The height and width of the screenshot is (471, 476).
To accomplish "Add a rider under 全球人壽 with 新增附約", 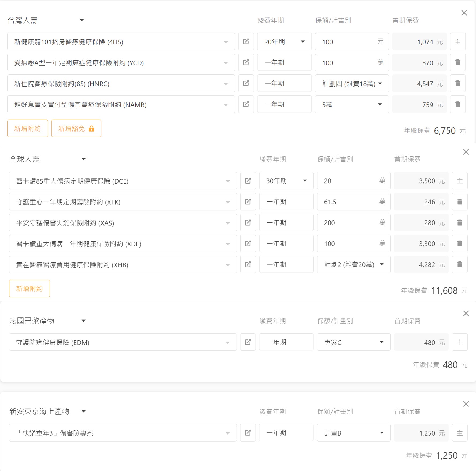I will pos(29,289).
